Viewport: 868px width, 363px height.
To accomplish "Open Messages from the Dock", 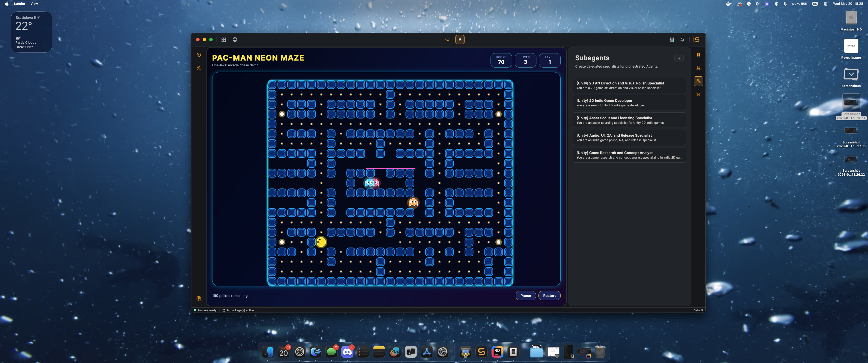I will click(331, 352).
